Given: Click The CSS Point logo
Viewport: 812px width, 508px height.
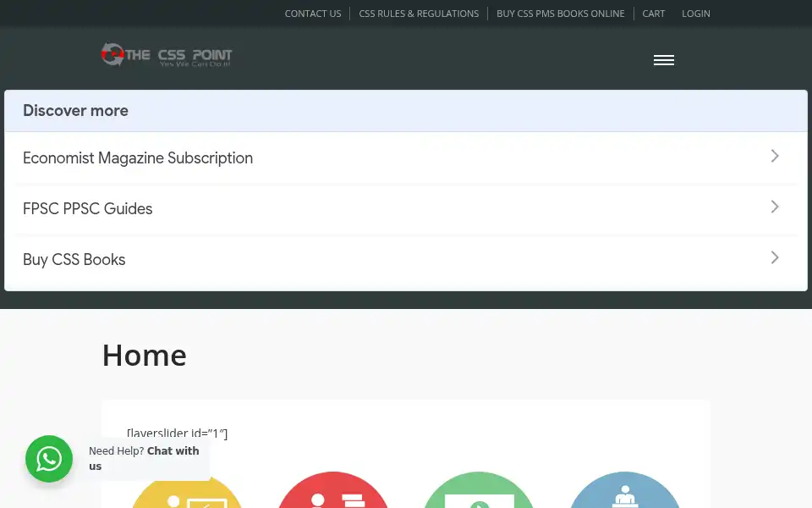Looking at the screenshot, I should (x=167, y=55).
